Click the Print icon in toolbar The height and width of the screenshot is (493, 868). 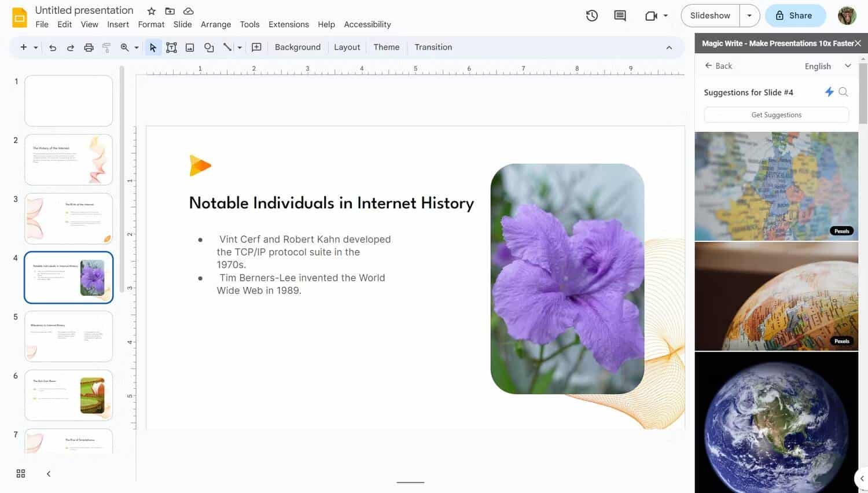(x=89, y=47)
